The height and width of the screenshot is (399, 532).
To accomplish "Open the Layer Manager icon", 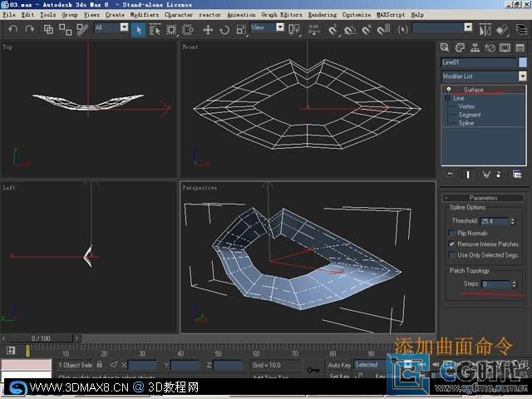I will pyautogui.click(x=521, y=29).
